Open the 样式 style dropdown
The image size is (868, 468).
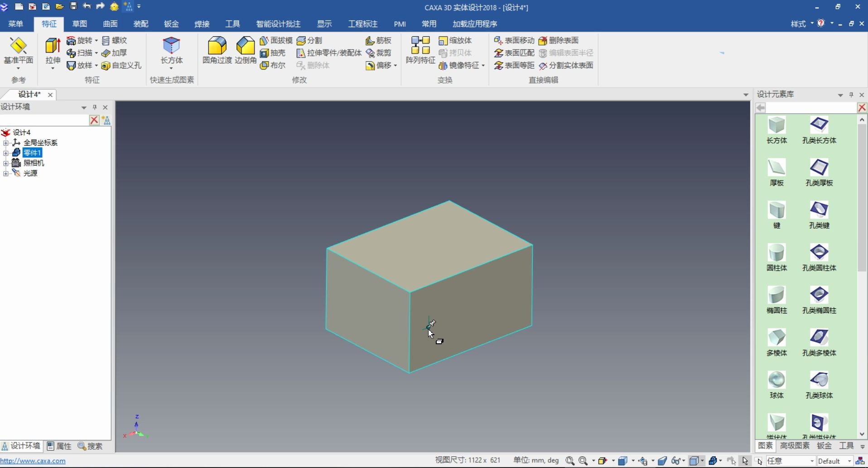tap(802, 24)
